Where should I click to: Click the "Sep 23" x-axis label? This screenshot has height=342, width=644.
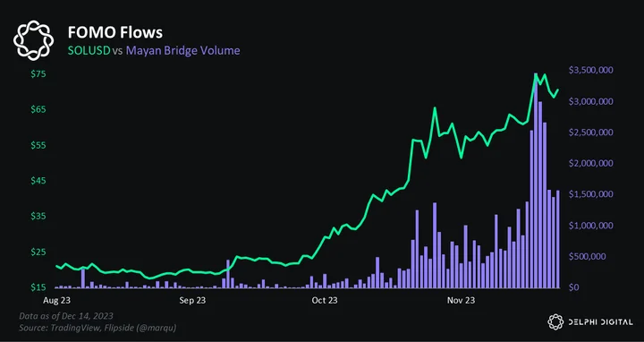pyautogui.click(x=192, y=301)
